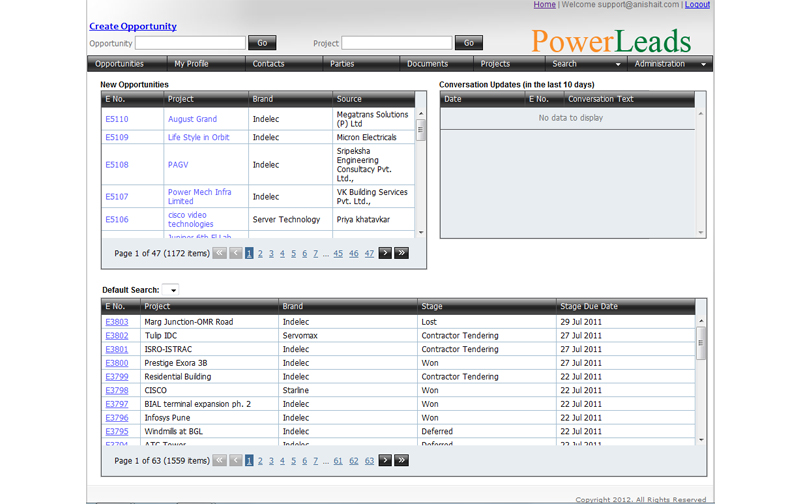800x504 pixels.
Task: Focus the Opportunity search input field
Action: [x=190, y=43]
